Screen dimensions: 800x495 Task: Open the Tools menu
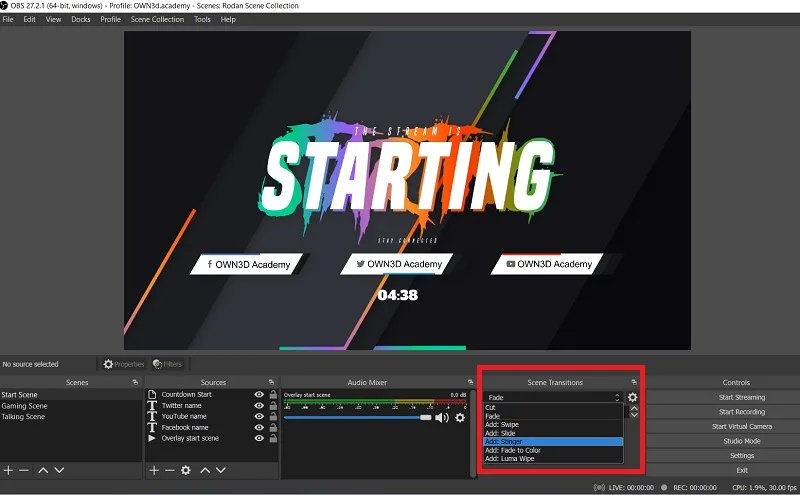202,19
